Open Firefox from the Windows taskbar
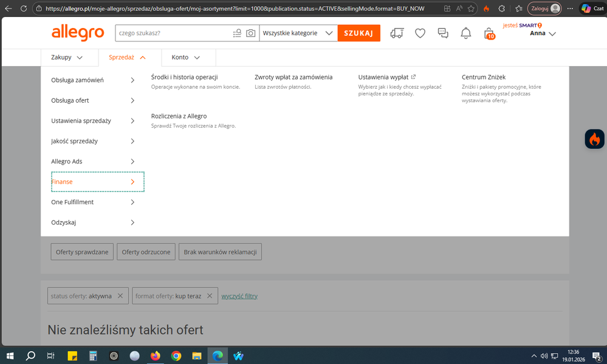Viewport: 607px width, 364px height. tap(155, 356)
